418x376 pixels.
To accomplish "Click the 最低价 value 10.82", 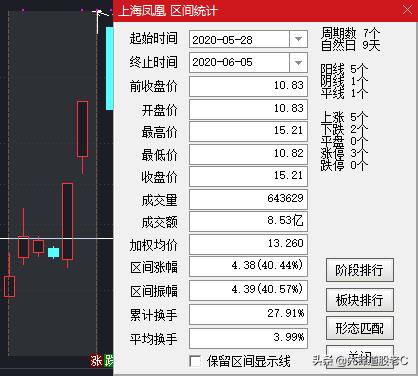I will click(x=248, y=154).
